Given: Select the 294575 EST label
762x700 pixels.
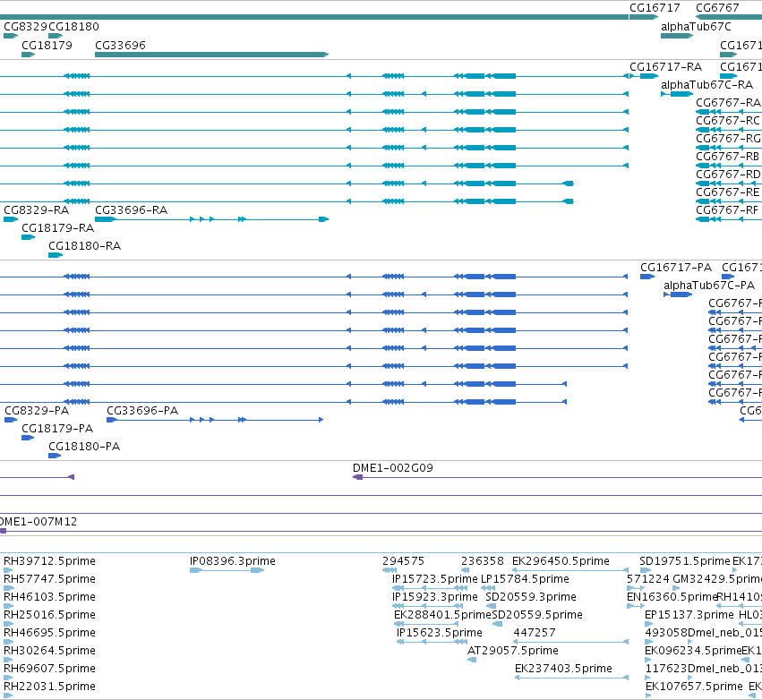Looking at the screenshot, I should [x=403, y=561].
